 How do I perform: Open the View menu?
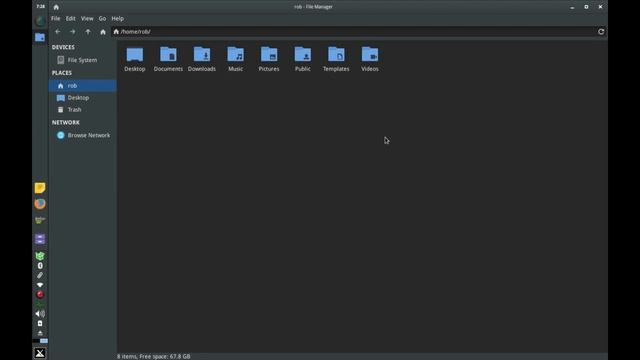coord(87,18)
